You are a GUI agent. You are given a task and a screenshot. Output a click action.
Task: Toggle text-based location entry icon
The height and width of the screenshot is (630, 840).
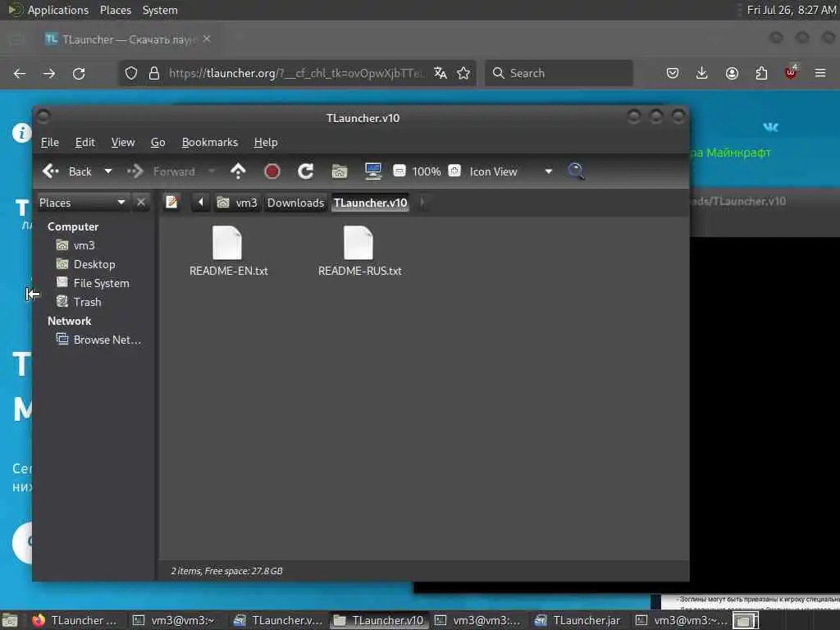(171, 202)
